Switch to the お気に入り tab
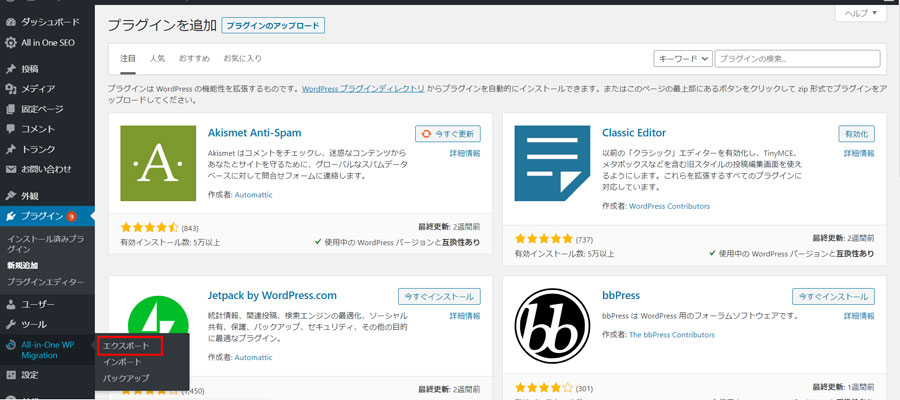This screenshot has height=400, width=900. (x=242, y=59)
